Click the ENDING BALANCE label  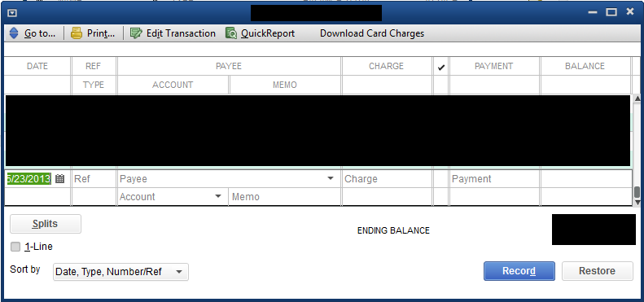(x=393, y=230)
